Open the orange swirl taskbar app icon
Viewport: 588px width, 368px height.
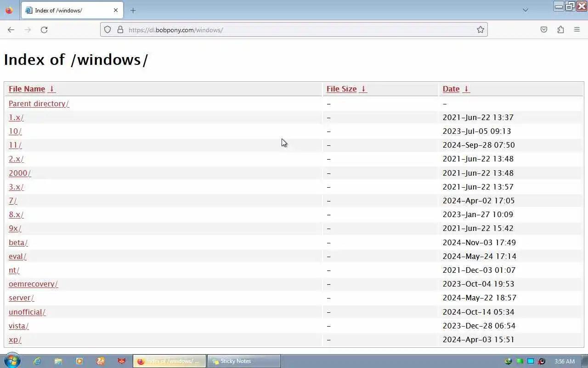coord(101,361)
